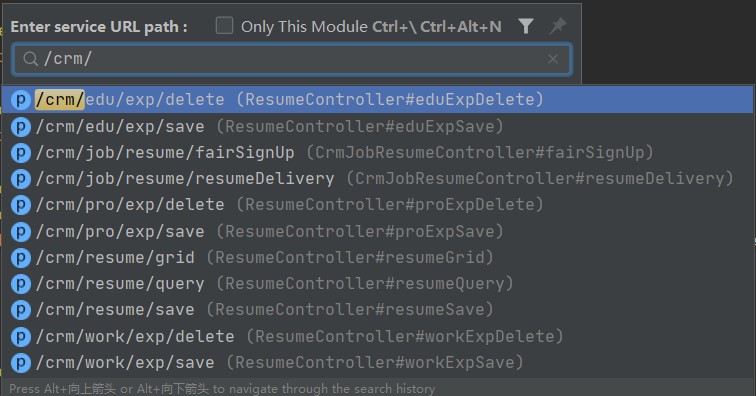Open /crm/resume/query service

pos(378,284)
